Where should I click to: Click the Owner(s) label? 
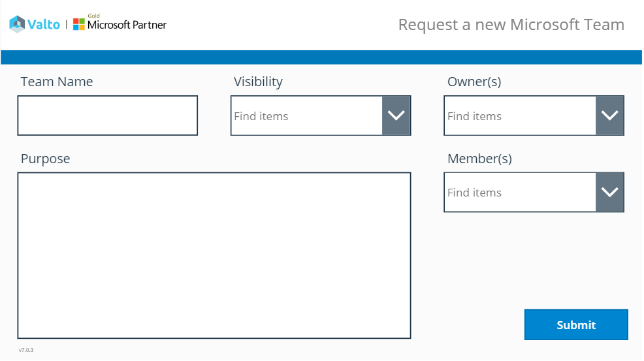tap(474, 82)
